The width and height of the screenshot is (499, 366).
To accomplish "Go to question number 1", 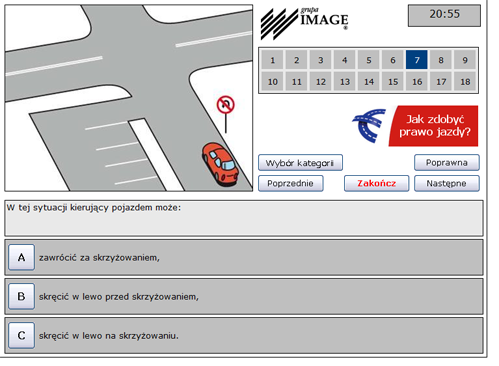I will pyautogui.click(x=272, y=60).
